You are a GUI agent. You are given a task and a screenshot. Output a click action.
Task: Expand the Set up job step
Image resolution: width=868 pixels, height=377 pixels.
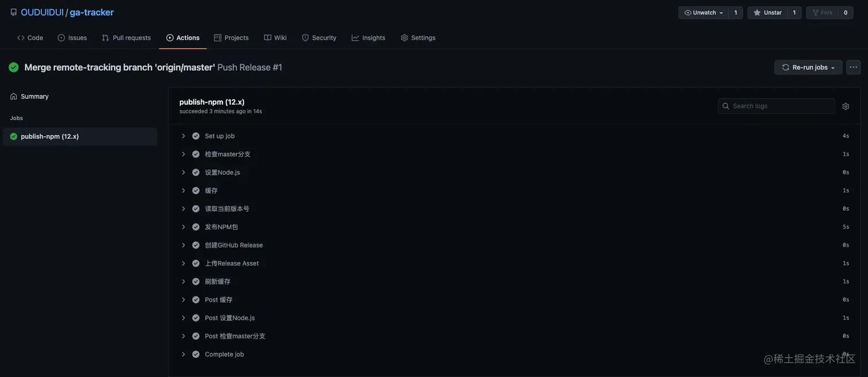point(184,136)
